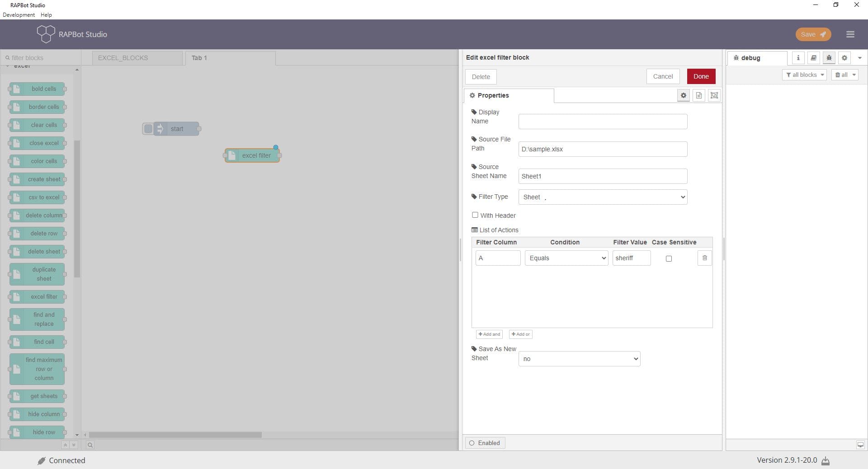The width and height of the screenshot is (868, 469).
Task: Click the download icon next to version
Action: click(826, 461)
